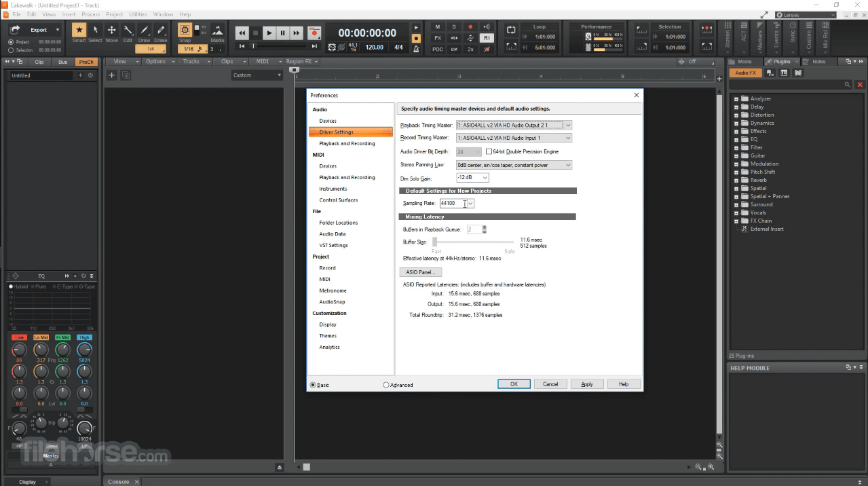Open the Marks module icon

click(x=217, y=31)
